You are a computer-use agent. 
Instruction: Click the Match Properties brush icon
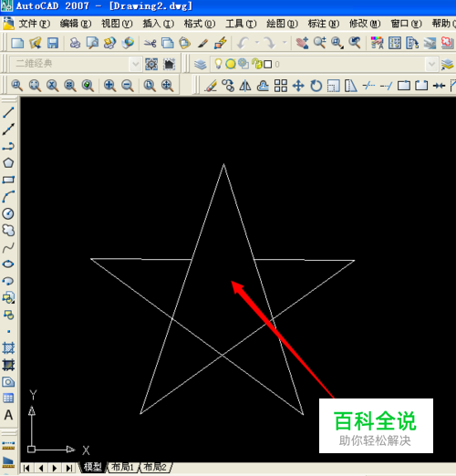point(202,43)
